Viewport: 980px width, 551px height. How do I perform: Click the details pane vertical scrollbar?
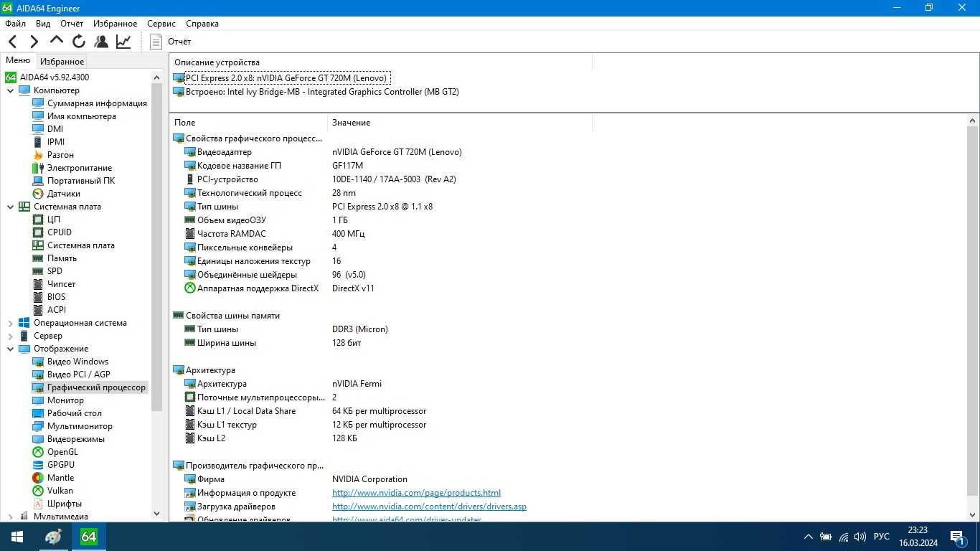(x=973, y=310)
